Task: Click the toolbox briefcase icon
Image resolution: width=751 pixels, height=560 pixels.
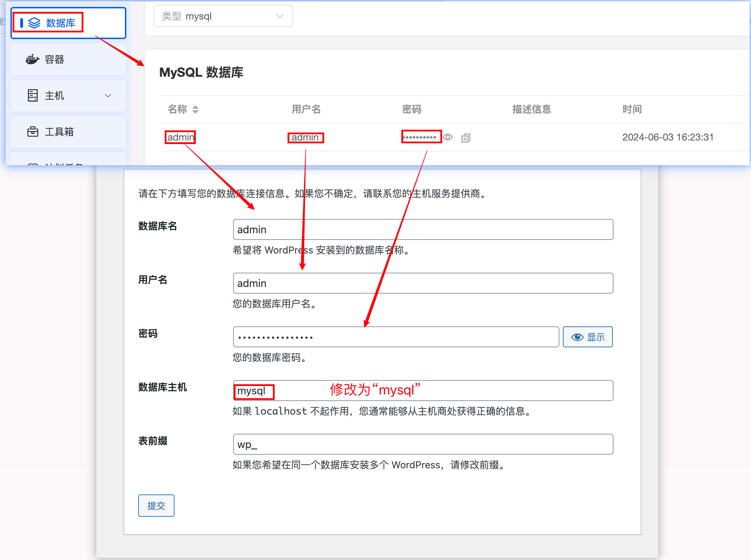Action: [33, 131]
